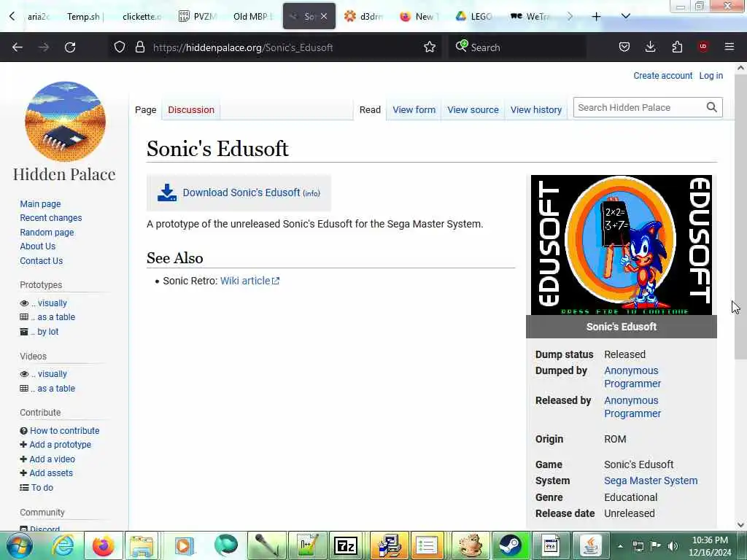Switch to the LEGO Drive tab
Screen dimensions: 747x560
(474, 17)
